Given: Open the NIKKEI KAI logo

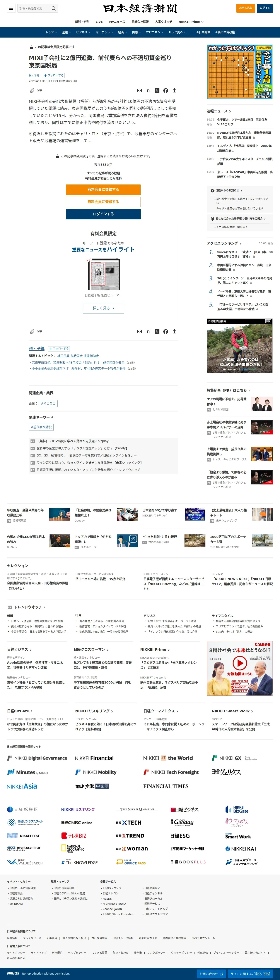Looking at the screenshot, I should coord(241,849).
